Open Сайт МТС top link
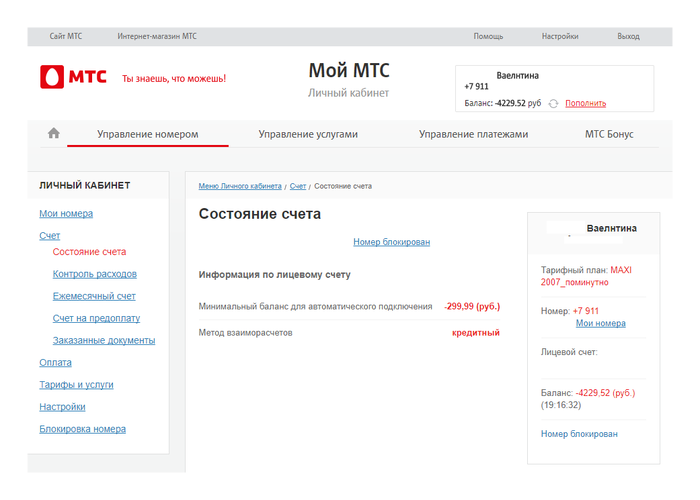 (x=66, y=36)
